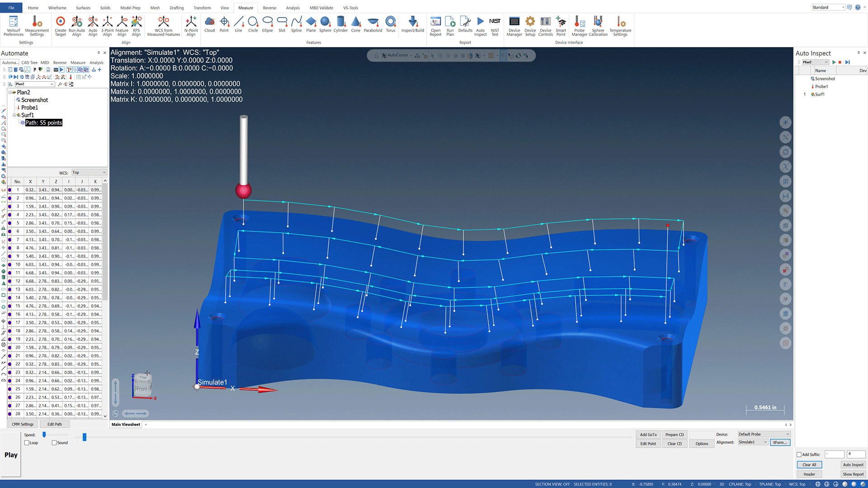Choose the Torus feature icon

(x=391, y=24)
